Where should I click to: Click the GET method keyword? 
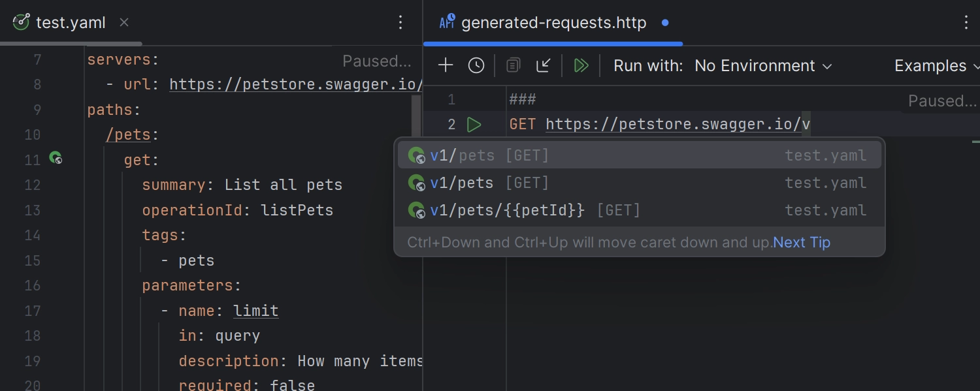(523, 124)
